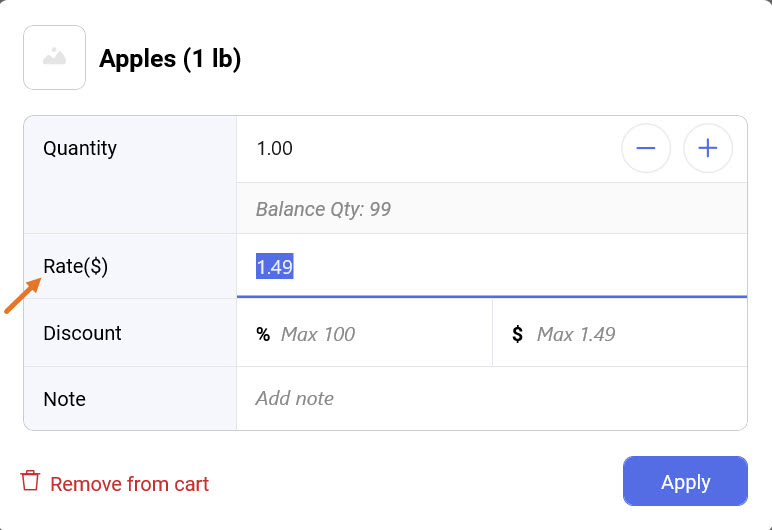
Task: Increase quantity with the plus button
Action: pos(708,149)
